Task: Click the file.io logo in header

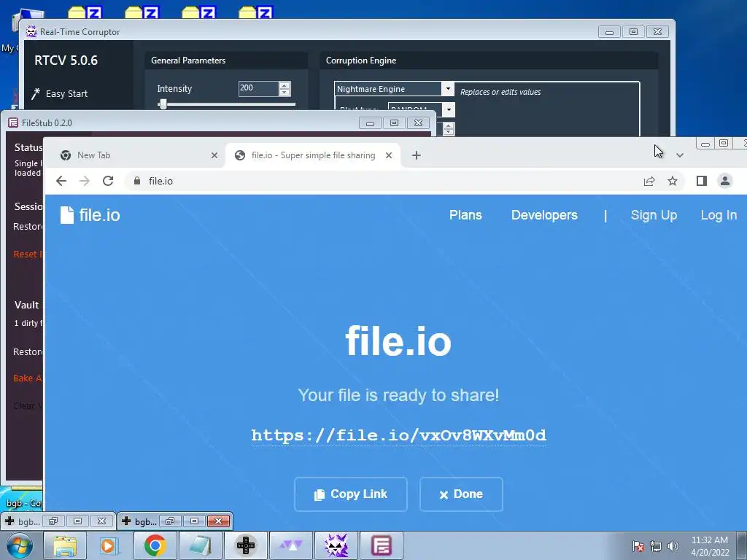Action: pos(90,215)
